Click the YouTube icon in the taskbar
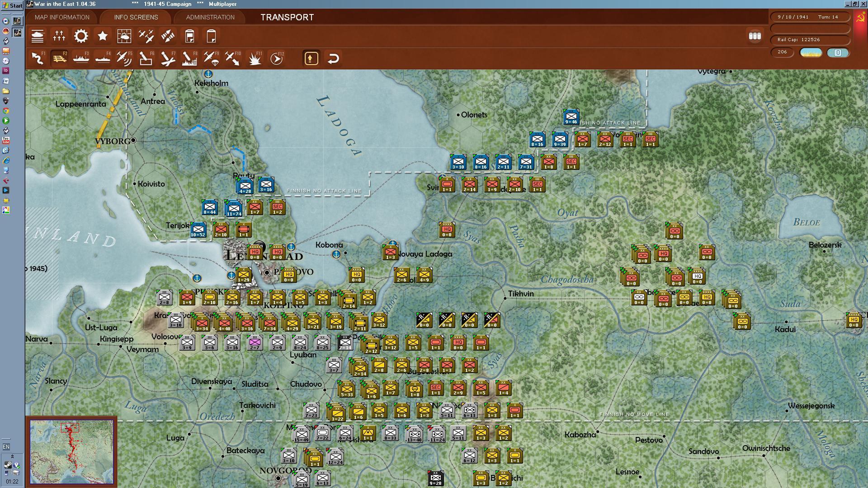The height and width of the screenshot is (488, 868). coord(6,141)
